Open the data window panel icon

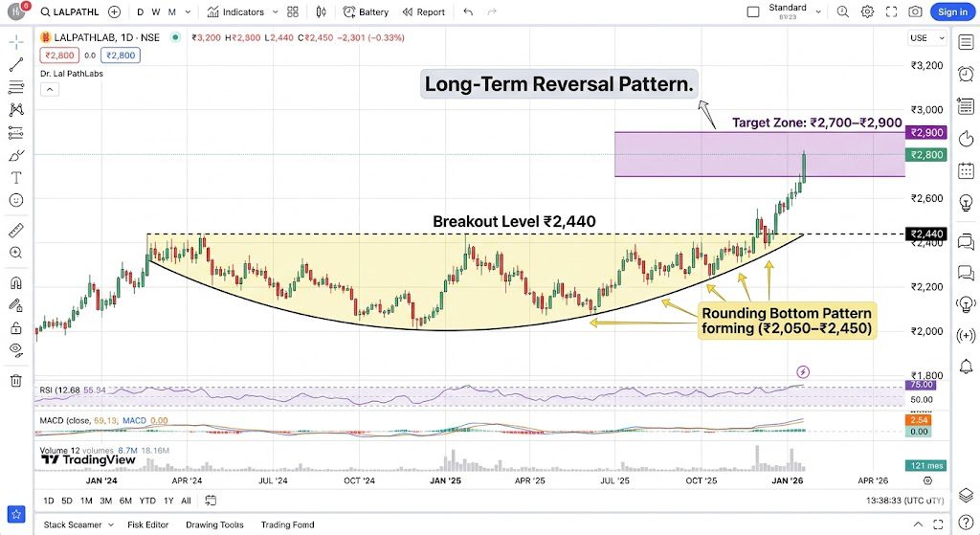(966, 105)
